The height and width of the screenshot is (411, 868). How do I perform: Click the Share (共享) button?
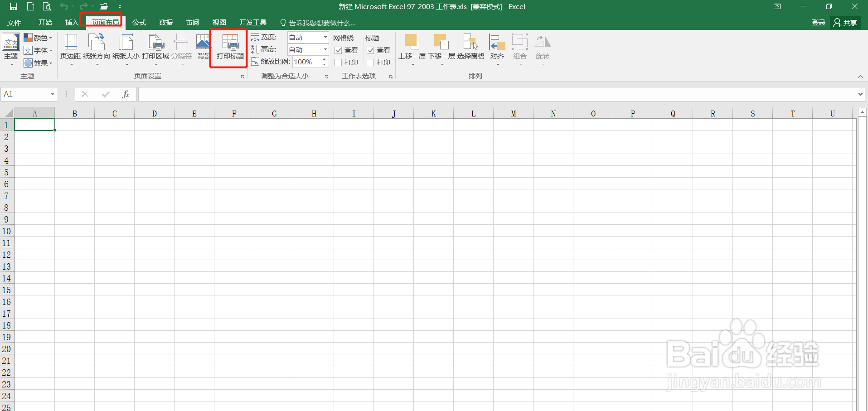(846, 23)
